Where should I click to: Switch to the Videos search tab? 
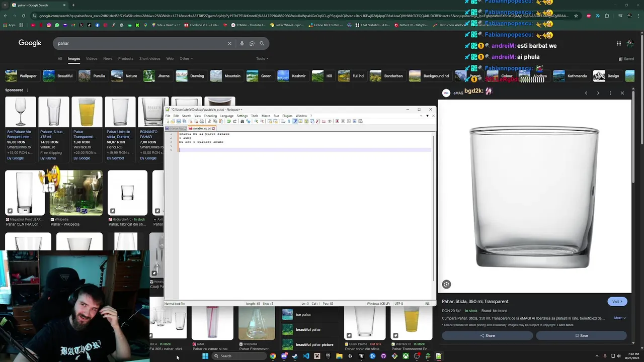(92, 58)
